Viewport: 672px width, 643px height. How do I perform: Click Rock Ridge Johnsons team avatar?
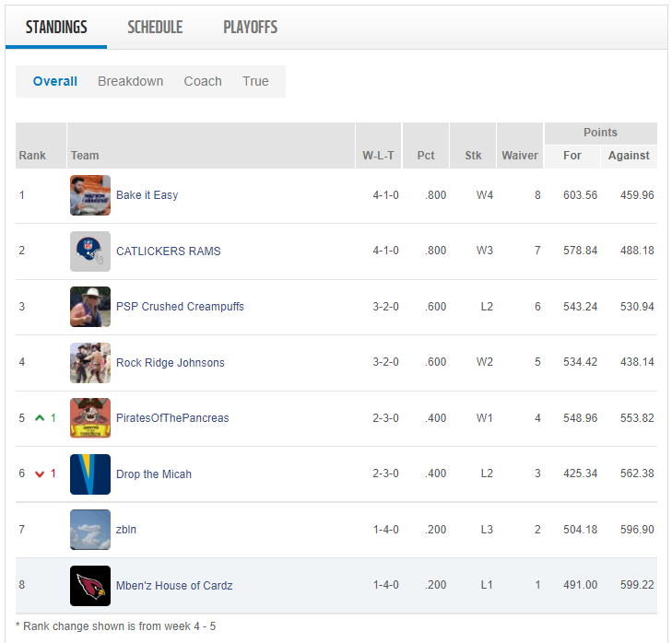pos(90,363)
